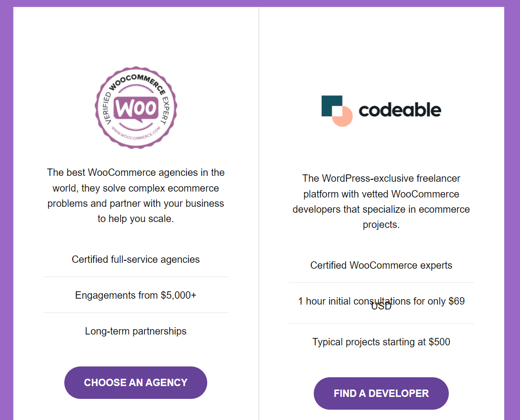Select the scalloped outer ring of the badge

tap(136, 69)
